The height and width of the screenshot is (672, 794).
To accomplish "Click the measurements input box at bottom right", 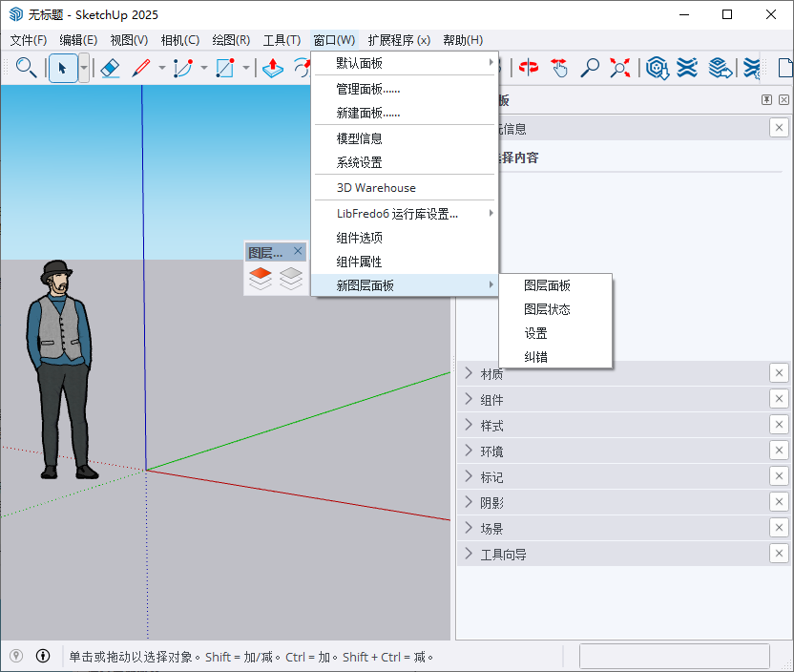I will point(674,656).
